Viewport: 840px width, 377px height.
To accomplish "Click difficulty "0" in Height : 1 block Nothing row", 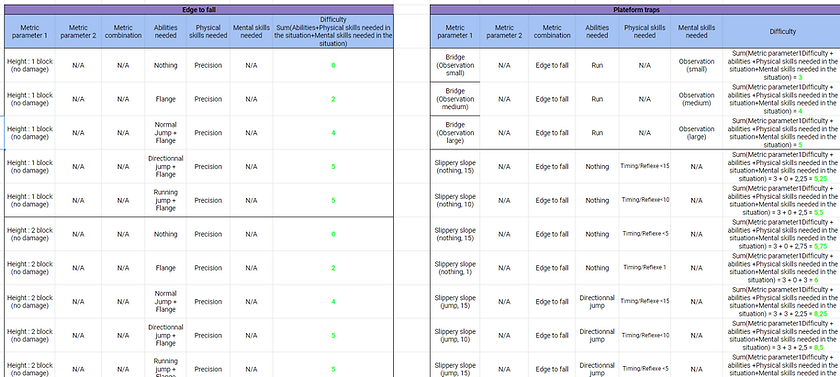I will tap(333, 65).
